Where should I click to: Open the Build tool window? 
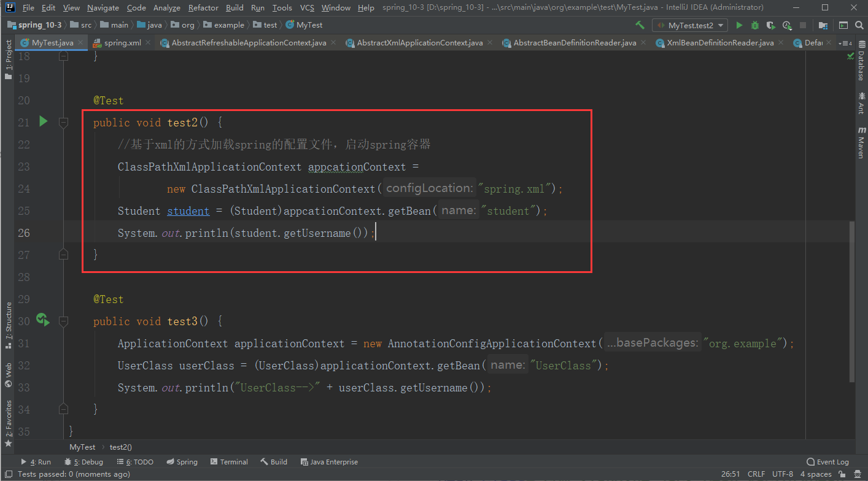(x=274, y=462)
